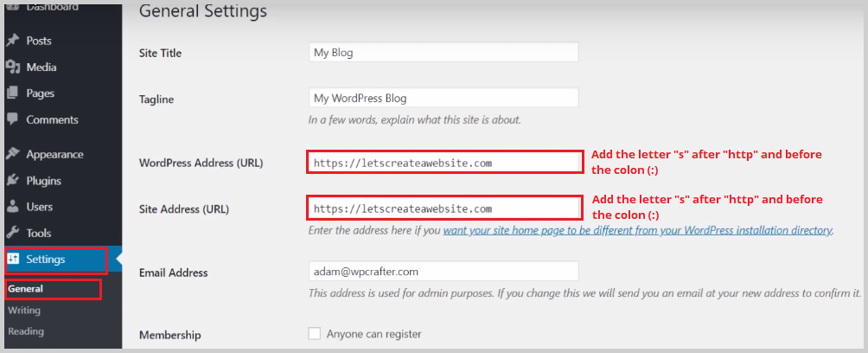
Task: Open the Tools menu
Action: (x=39, y=234)
